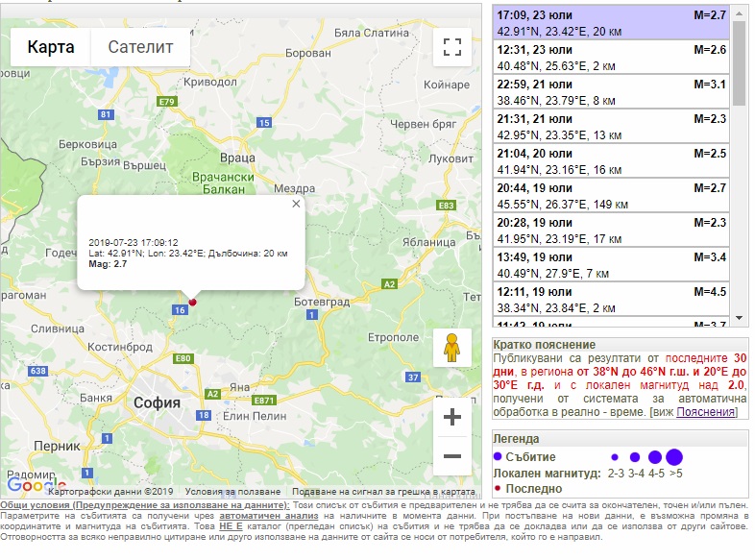Screen dimensions: 755x560
Task: Click Последно red legend dot
Action: click(x=498, y=488)
